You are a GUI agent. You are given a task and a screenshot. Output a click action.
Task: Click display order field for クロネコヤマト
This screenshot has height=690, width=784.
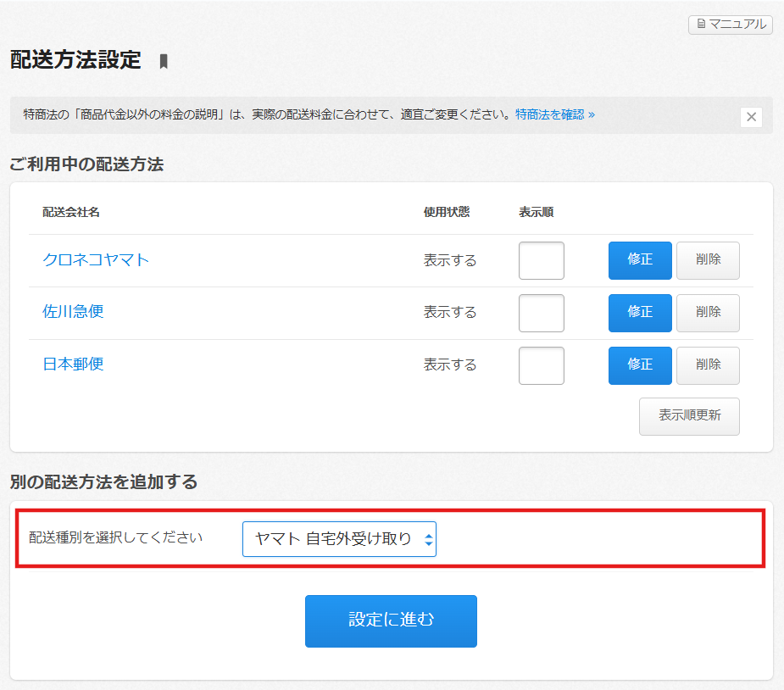[541, 261]
